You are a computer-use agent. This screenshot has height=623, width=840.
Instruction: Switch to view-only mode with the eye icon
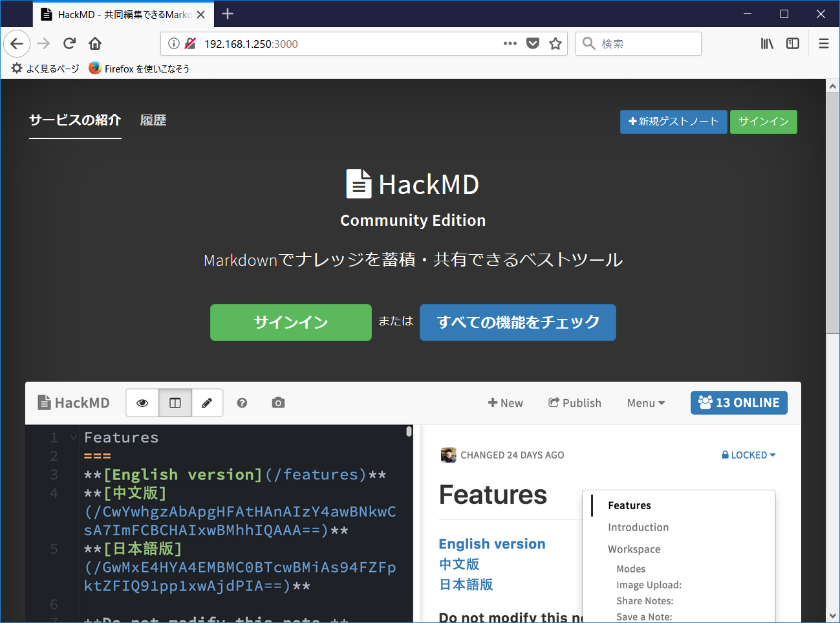point(142,402)
